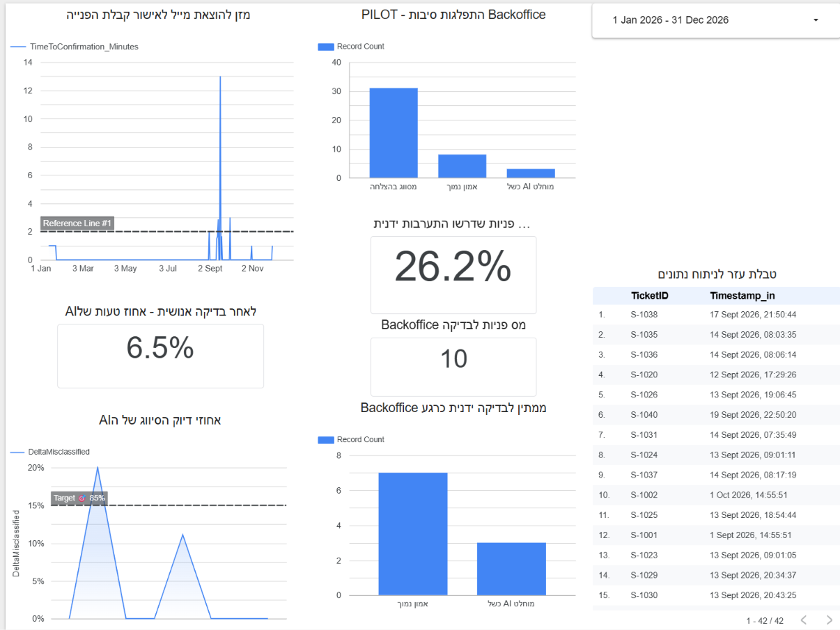Click the 6.5% AI error scorecard
Viewport: 840px width, 630px height.
tap(160, 356)
